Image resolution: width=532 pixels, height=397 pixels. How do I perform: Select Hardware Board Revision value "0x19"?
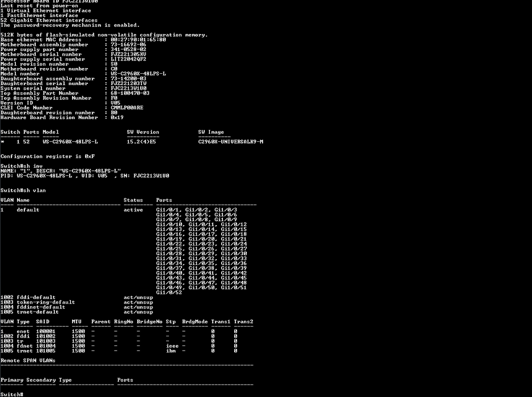117,117
